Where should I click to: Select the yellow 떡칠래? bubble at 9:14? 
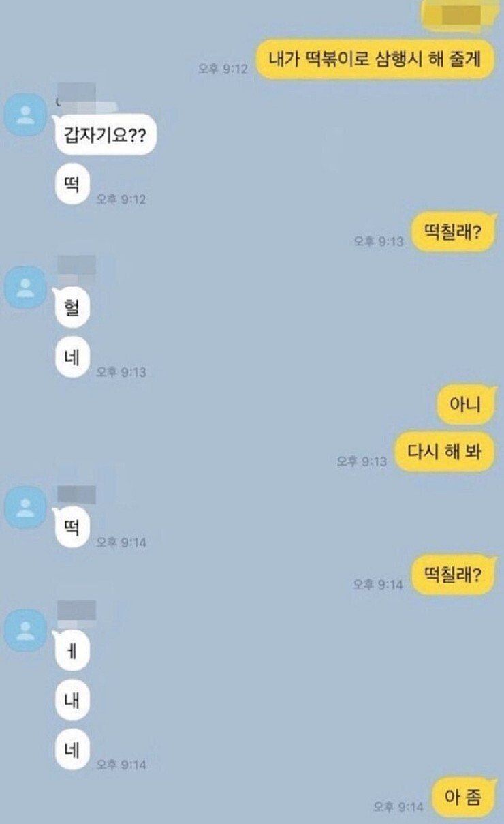453,576
